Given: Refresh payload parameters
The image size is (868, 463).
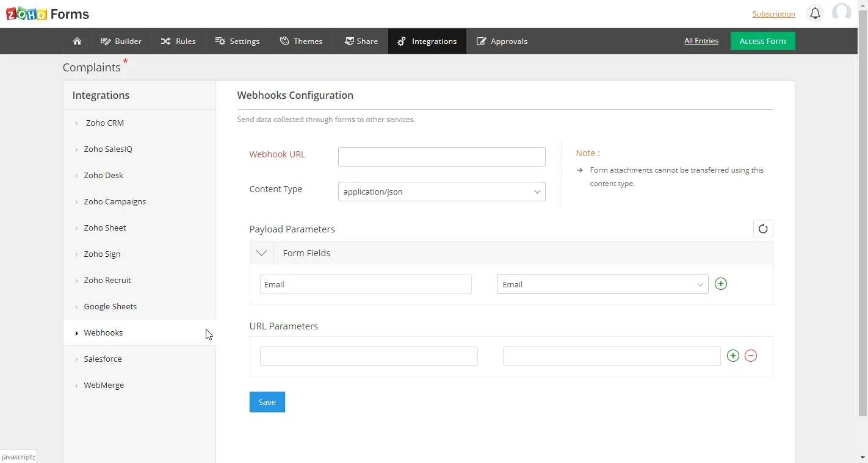Looking at the screenshot, I should tap(763, 229).
